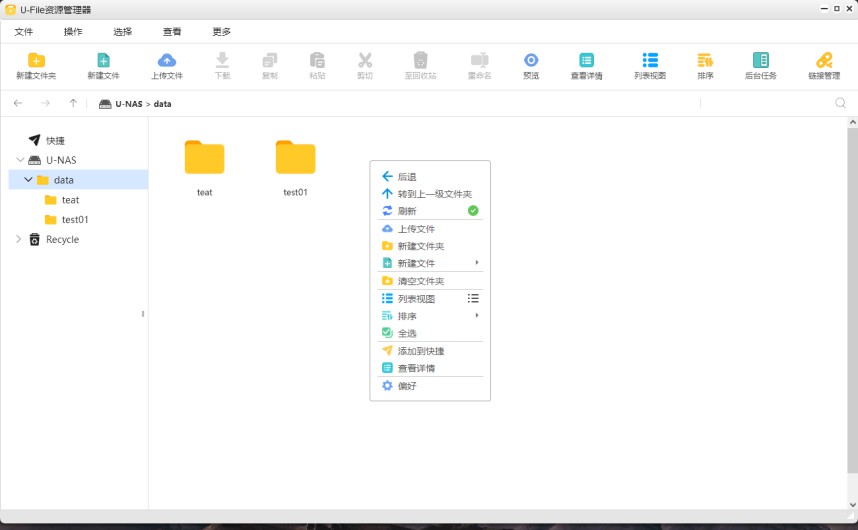This screenshot has width=858, height=530.
Task: Expand the Recycle tree node
Action: (19, 239)
